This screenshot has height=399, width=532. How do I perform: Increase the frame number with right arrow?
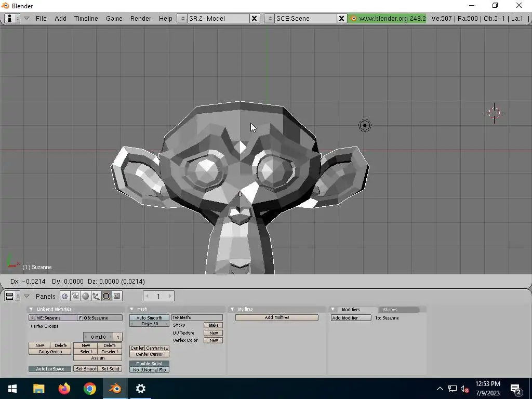[x=170, y=296]
